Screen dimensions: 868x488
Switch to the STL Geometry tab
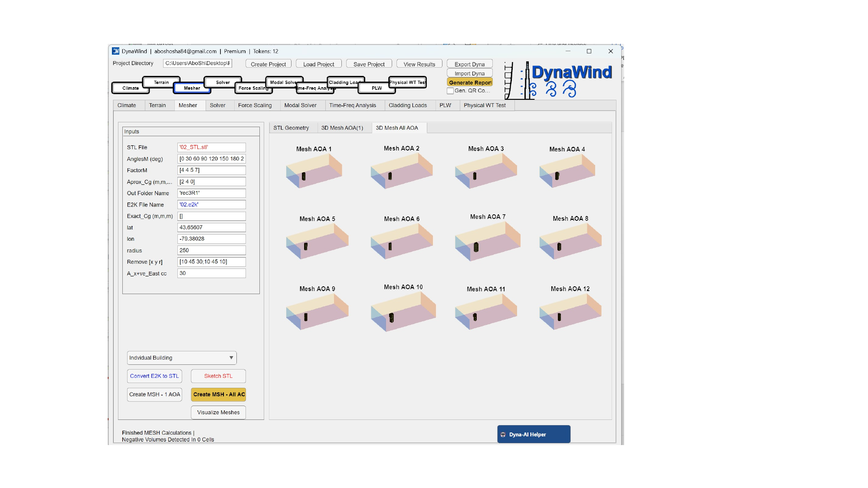point(291,128)
